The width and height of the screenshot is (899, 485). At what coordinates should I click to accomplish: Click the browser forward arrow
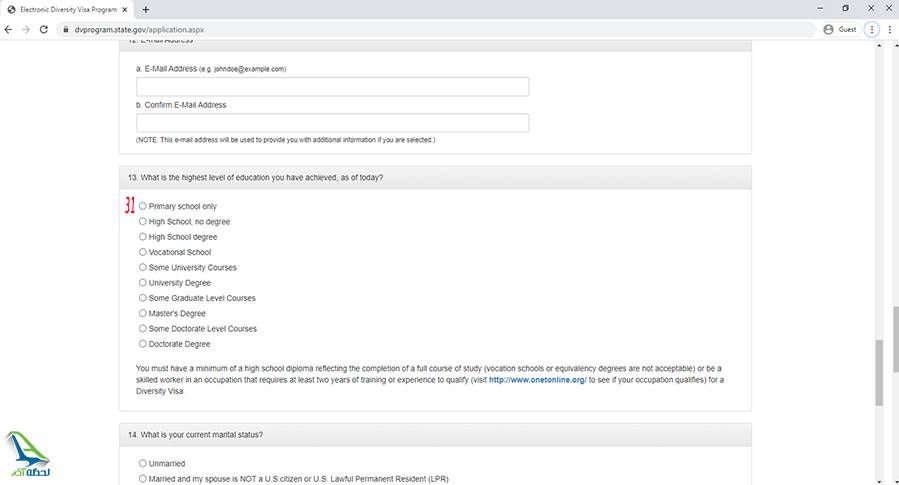(26, 29)
